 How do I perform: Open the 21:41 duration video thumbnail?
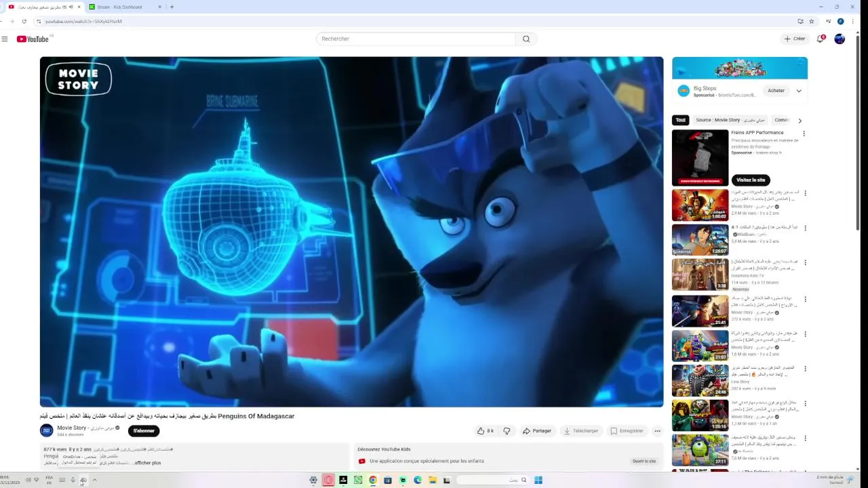pyautogui.click(x=700, y=310)
